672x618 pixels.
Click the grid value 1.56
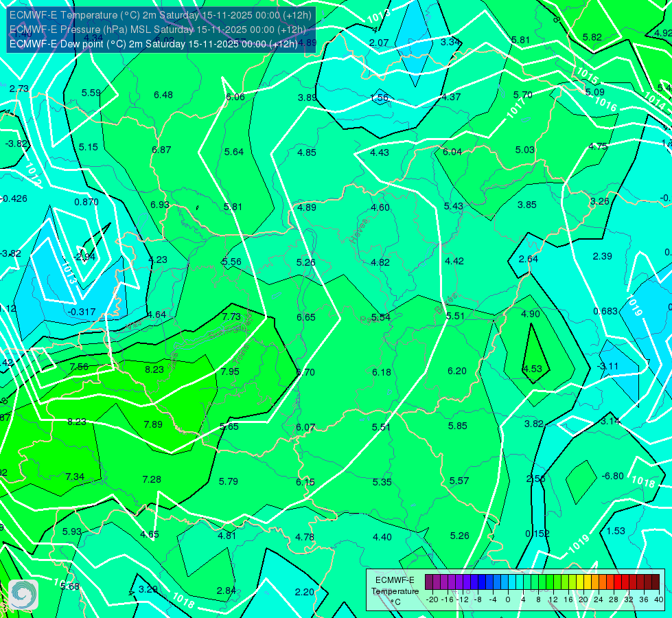click(x=379, y=98)
